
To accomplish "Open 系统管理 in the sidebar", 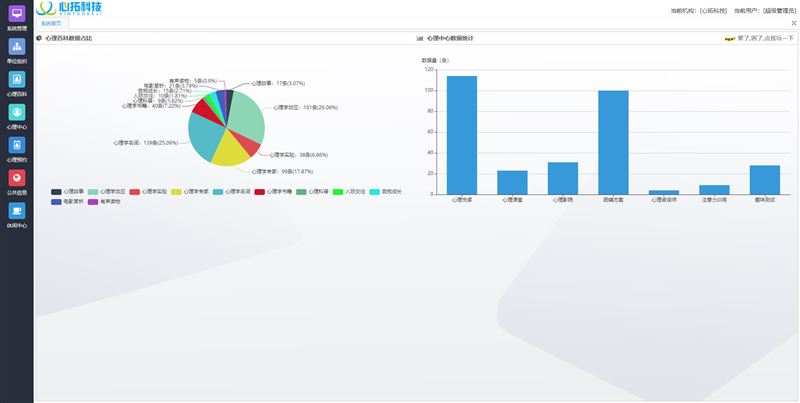I will point(16,16).
